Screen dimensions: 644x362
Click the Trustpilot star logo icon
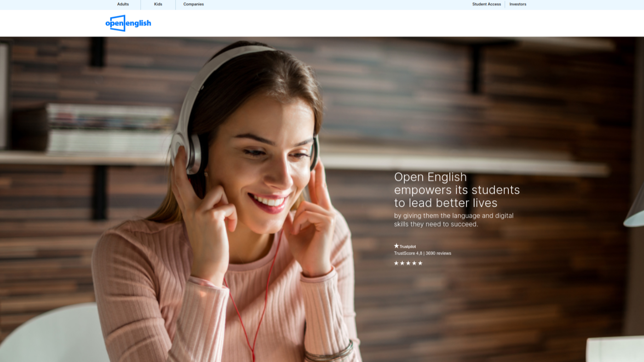pyautogui.click(x=397, y=246)
